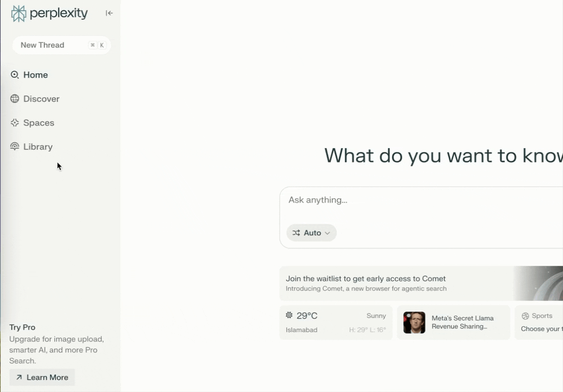This screenshot has height=392, width=563.
Task: Click the H: 29° L: 16° temperature range
Action: click(368, 330)
